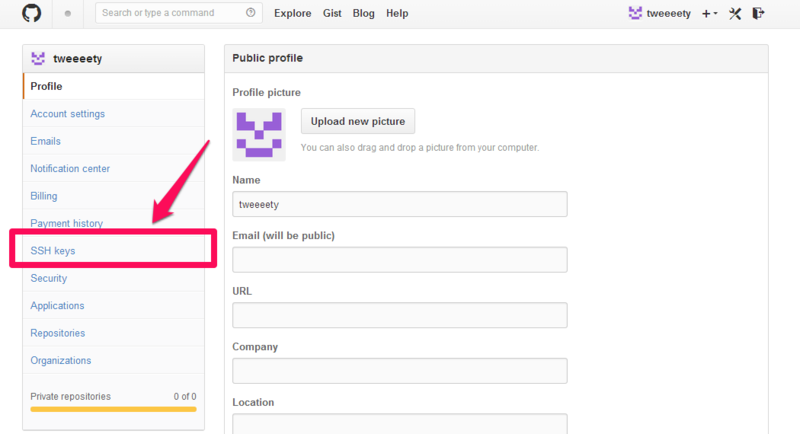The image size is (800, 434).
Task: Open account settings tools icon
Action: [735, 14]
